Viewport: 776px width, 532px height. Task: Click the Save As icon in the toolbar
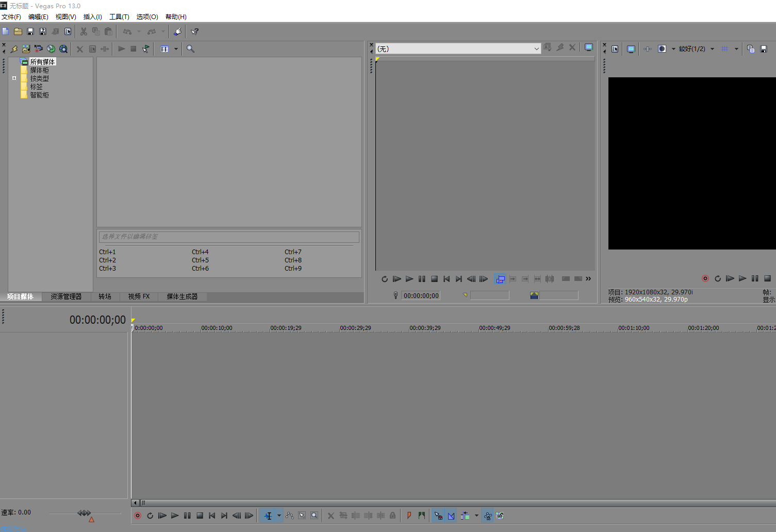pyautogui.click(x=43, y=31)
